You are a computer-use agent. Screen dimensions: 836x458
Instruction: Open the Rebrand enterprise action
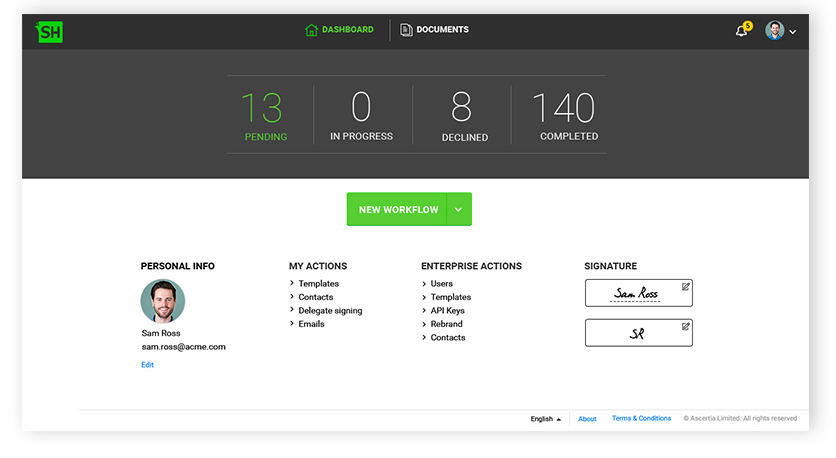click(x=446, y=324)
